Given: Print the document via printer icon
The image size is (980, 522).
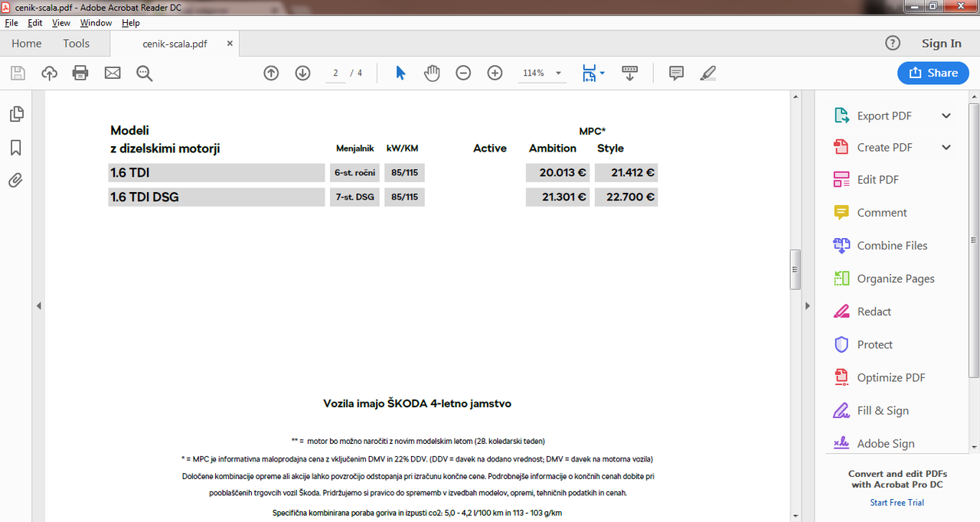Looking at the screenshot, I should [80, 73].
